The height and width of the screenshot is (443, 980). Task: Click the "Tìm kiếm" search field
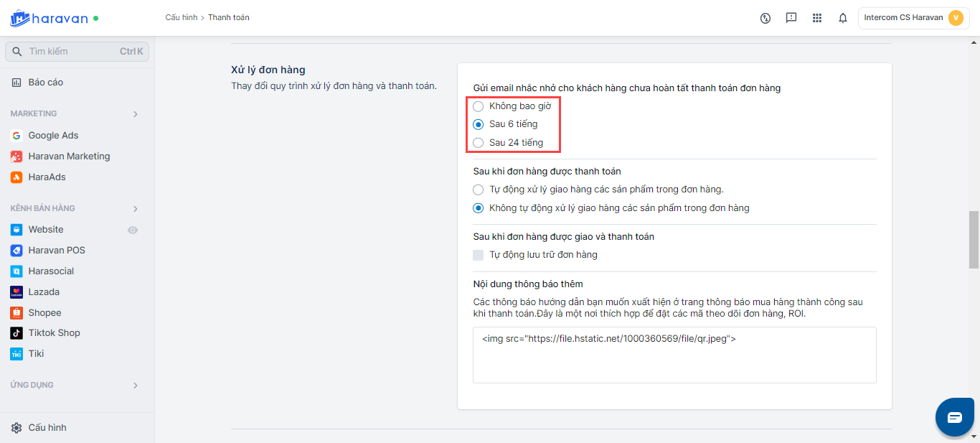[x=72, y=52]
